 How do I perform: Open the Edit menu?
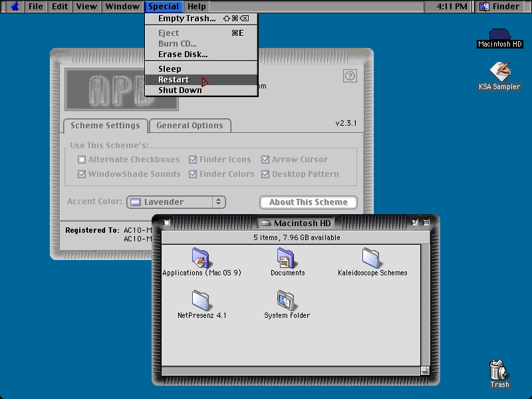click(60, 7)
